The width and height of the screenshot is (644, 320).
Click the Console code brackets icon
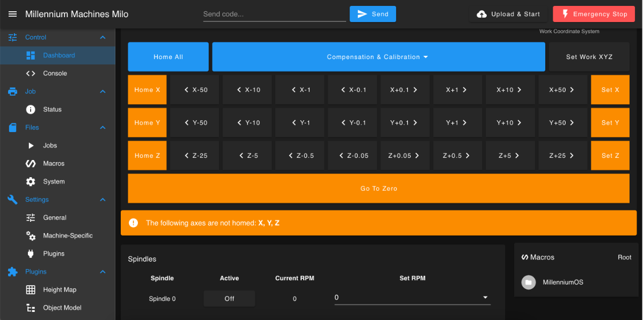click(31, 74)
